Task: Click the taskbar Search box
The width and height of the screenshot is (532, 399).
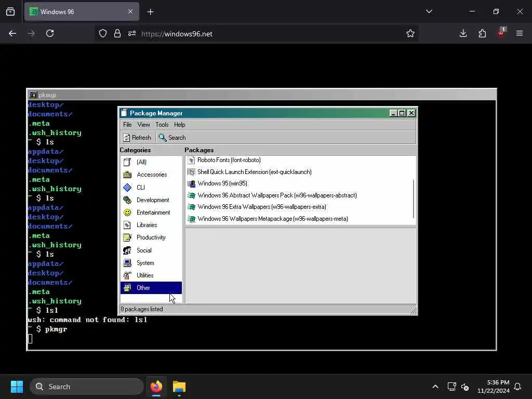Action: pyautogui.click(x=87, y=387)
